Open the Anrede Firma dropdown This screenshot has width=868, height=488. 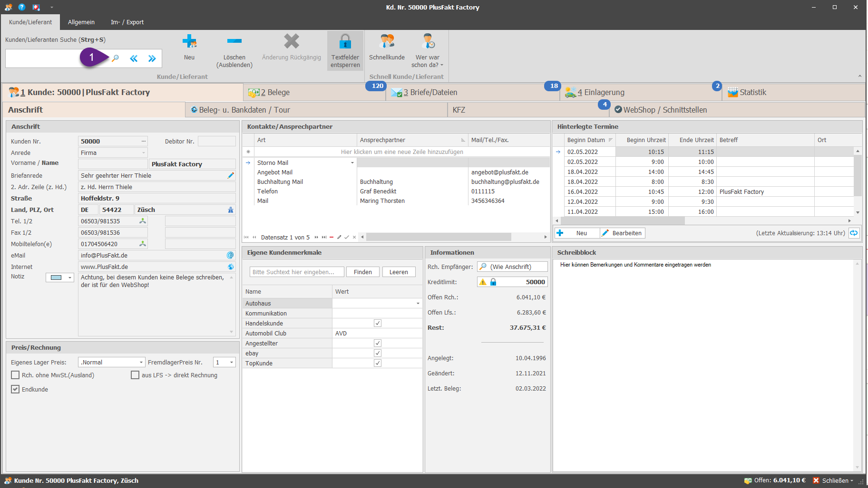[x=144, y=153]
